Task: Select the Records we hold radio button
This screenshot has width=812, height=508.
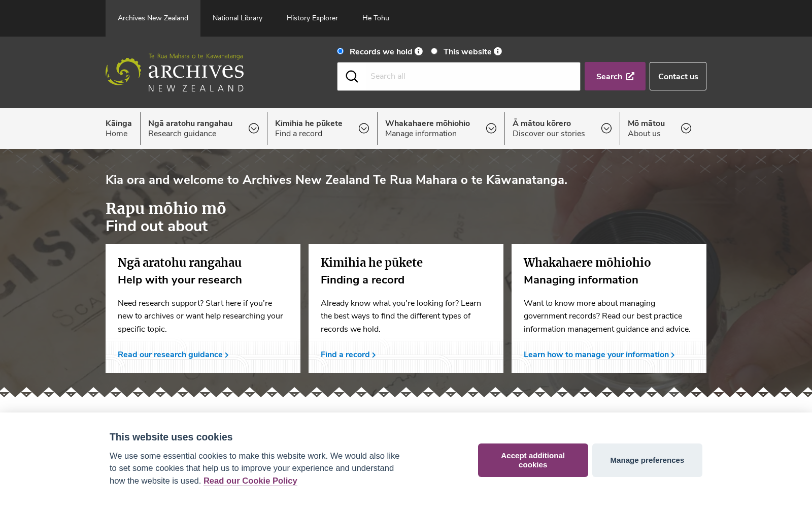Action: coord(341,51)
